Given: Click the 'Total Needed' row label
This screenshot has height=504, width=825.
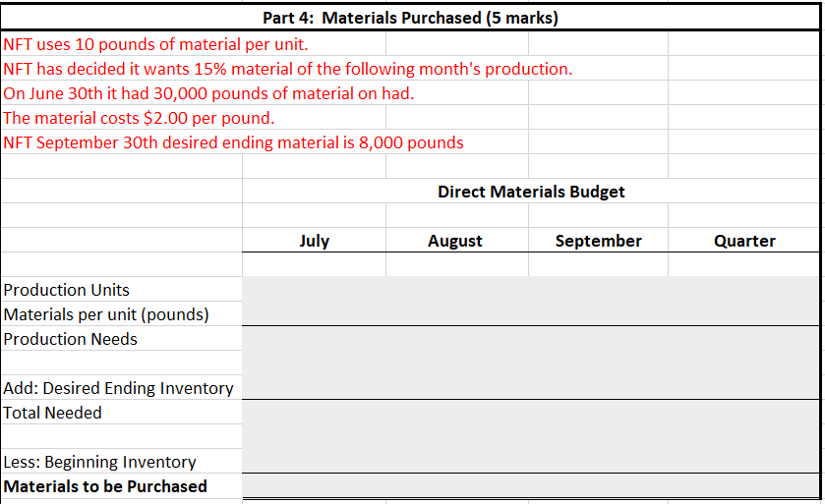Looking at the screenshot, I should 53,413.
